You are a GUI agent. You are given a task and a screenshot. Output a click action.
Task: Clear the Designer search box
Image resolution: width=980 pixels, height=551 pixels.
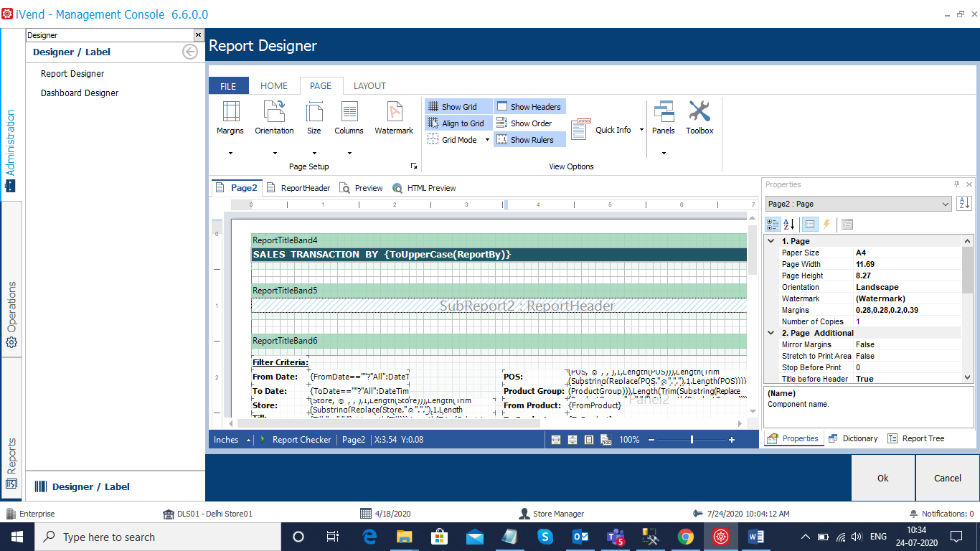[199, 35]
